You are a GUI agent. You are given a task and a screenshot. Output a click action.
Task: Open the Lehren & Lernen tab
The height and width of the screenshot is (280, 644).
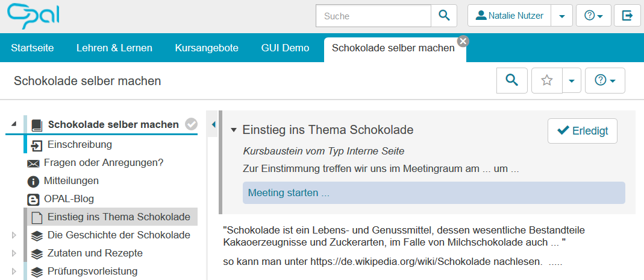tap(114, 48)
